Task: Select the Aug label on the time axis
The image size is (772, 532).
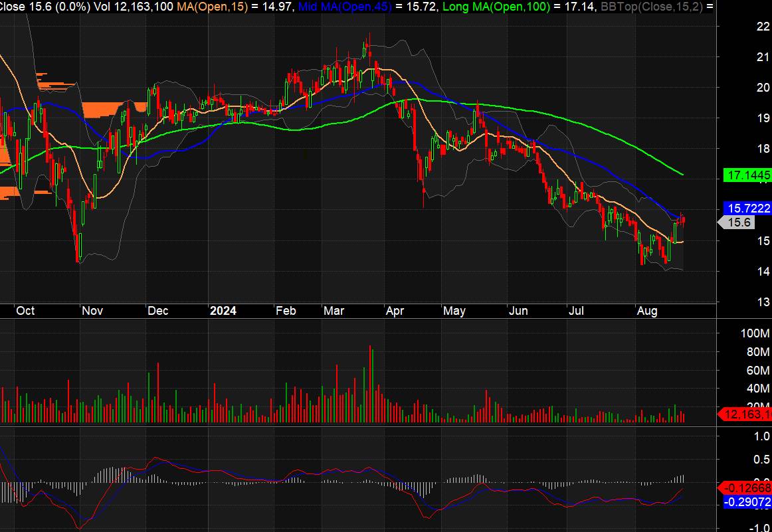Action: tap(646, 311)
